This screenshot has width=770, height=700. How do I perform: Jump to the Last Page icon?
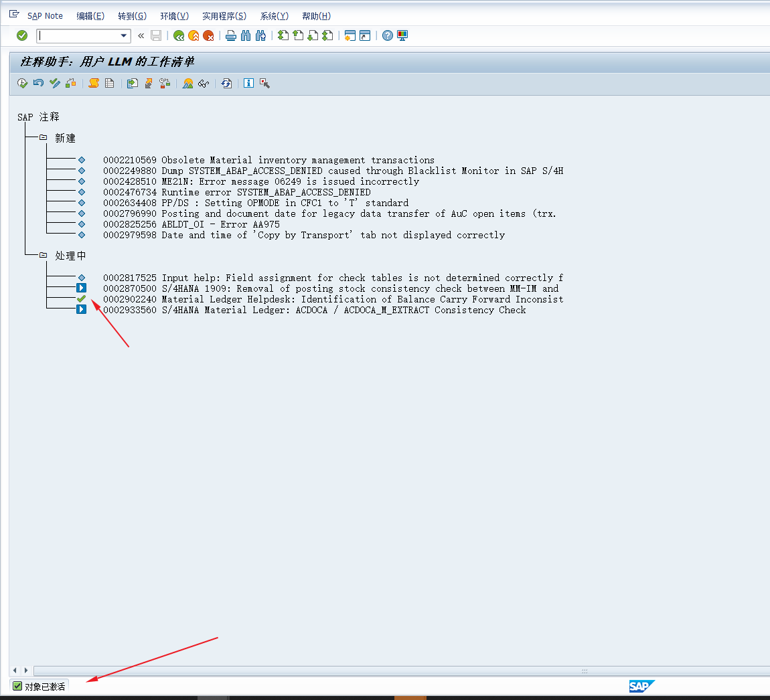[327, 35]
